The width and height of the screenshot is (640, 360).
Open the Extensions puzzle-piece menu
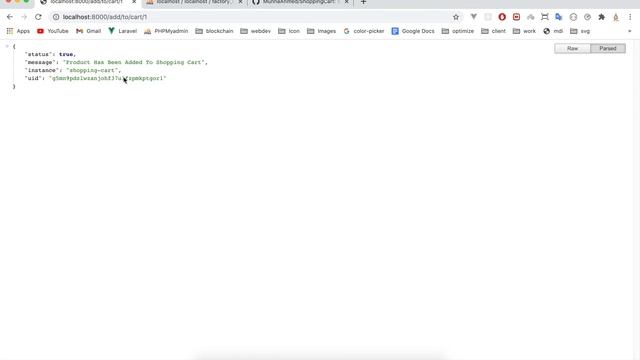602,17
